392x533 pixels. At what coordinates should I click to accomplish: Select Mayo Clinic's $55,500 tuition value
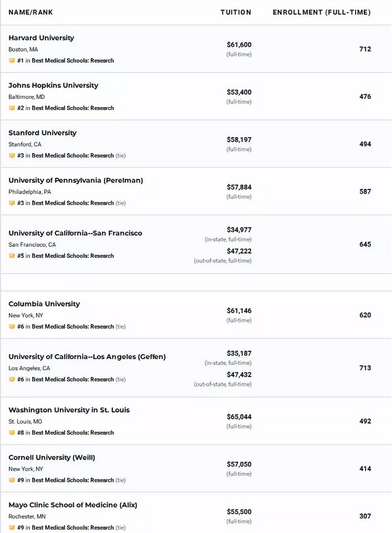pos(239,512)
